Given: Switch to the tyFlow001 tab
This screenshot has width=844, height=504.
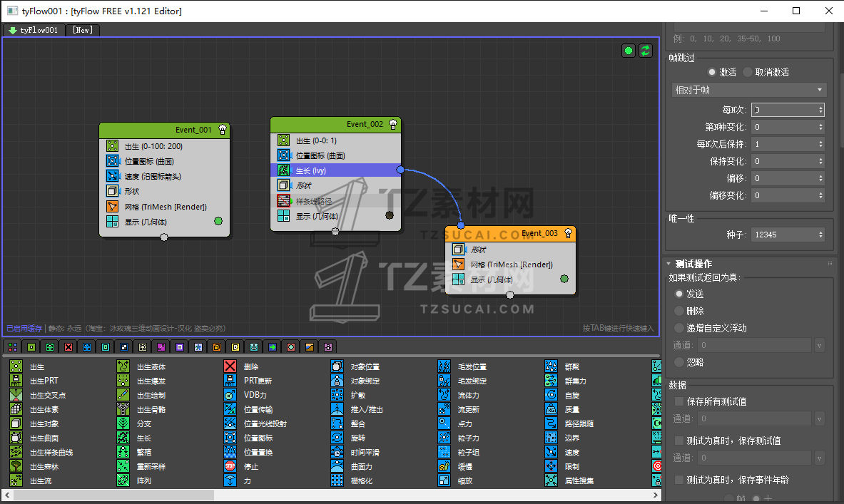Looking at the screenshot, I should (x=34, y=30).
